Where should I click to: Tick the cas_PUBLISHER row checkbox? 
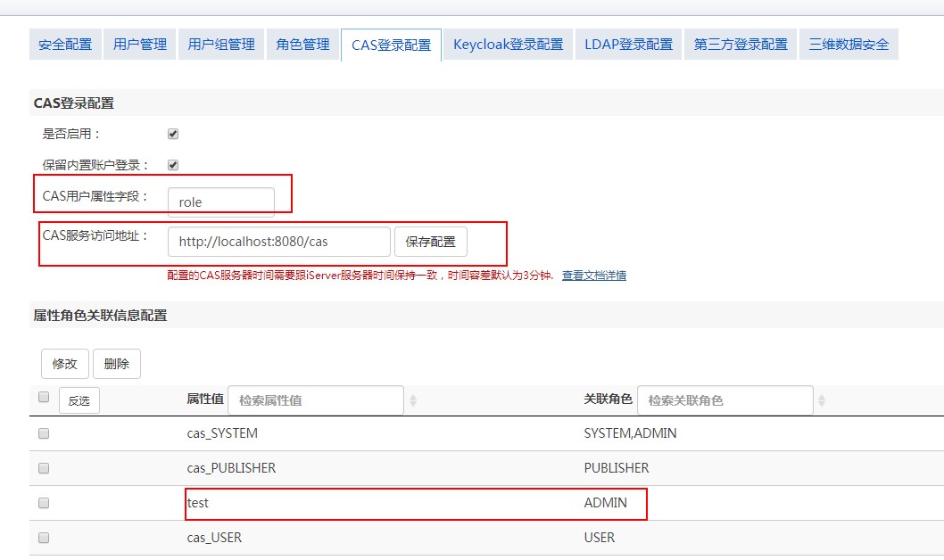44,468
